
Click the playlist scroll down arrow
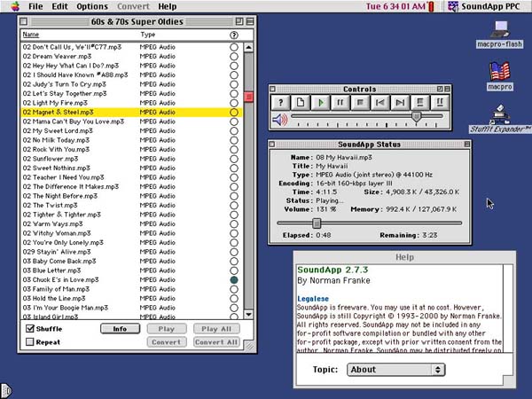coord(248,314)
